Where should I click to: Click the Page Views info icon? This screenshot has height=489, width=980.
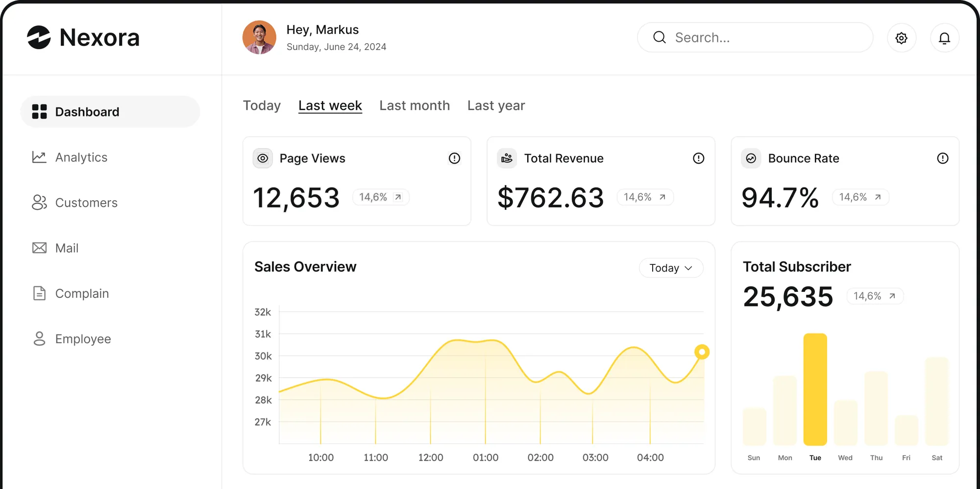coord(454,158)
